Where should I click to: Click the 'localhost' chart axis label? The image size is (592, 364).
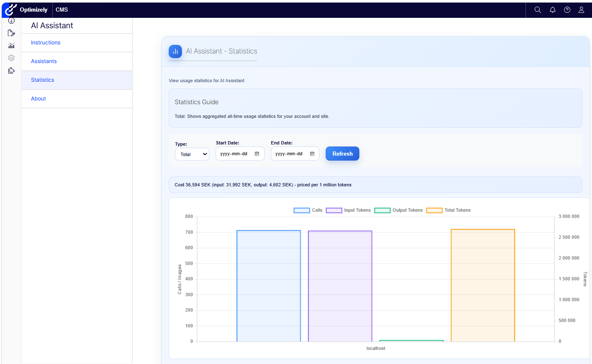(x=376, y=349)
